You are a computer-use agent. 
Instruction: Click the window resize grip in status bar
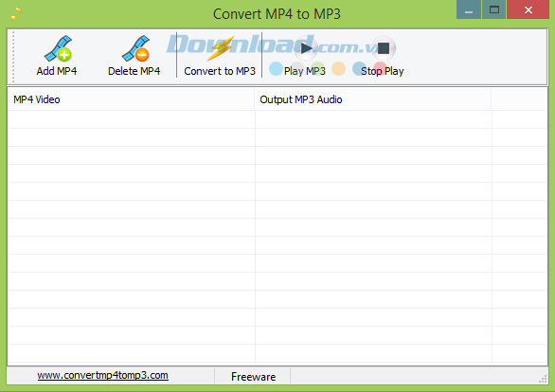pyautogui.click(x=543, y=380)
